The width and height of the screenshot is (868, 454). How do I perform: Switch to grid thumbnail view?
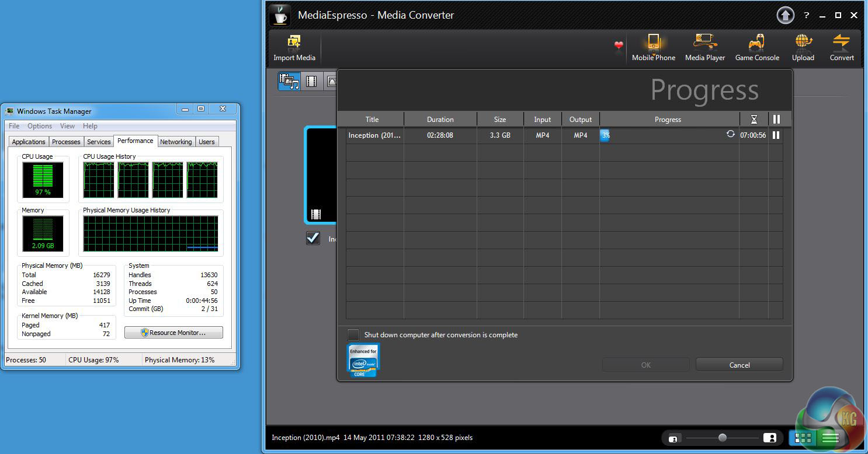[803, 438]
